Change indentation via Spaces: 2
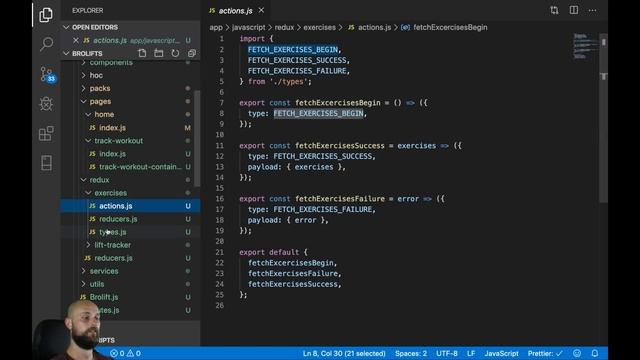Screen dimensions: 640x360 tap(411, 353)
